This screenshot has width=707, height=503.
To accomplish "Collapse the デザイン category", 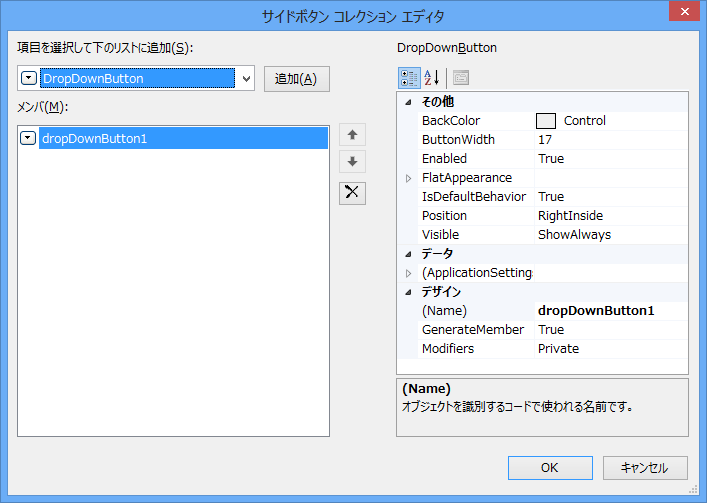I will (408, 292).
